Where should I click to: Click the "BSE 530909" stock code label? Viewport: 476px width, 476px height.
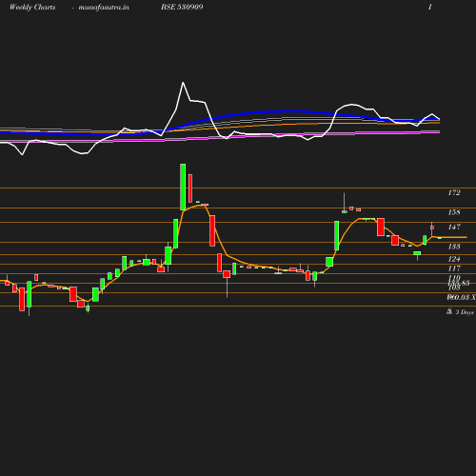182,7
